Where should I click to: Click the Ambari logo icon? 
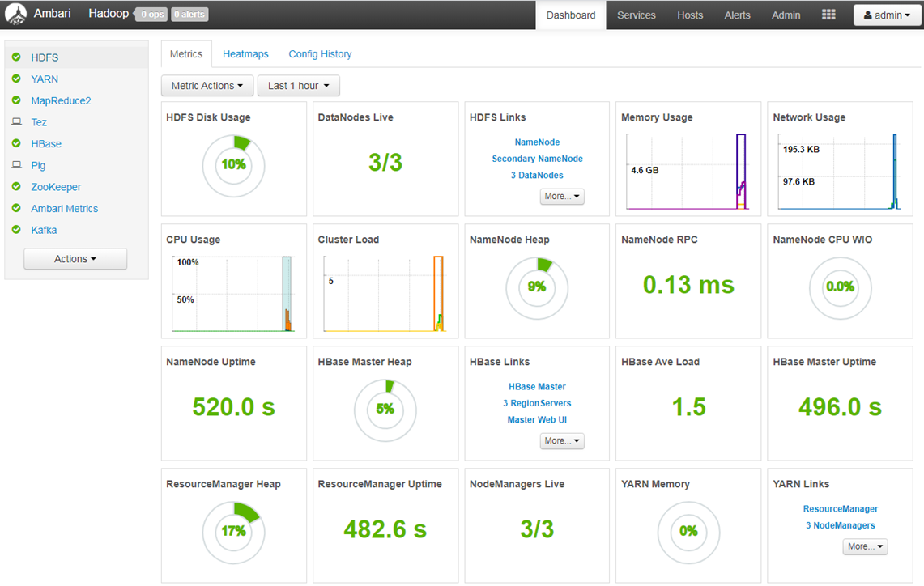tap(16, 14)
